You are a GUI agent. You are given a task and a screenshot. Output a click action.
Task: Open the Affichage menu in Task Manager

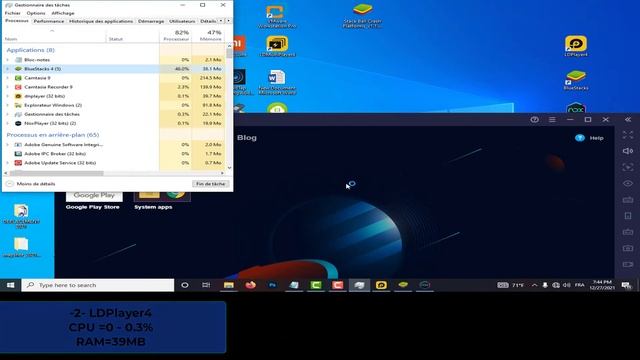click(63, 13)
